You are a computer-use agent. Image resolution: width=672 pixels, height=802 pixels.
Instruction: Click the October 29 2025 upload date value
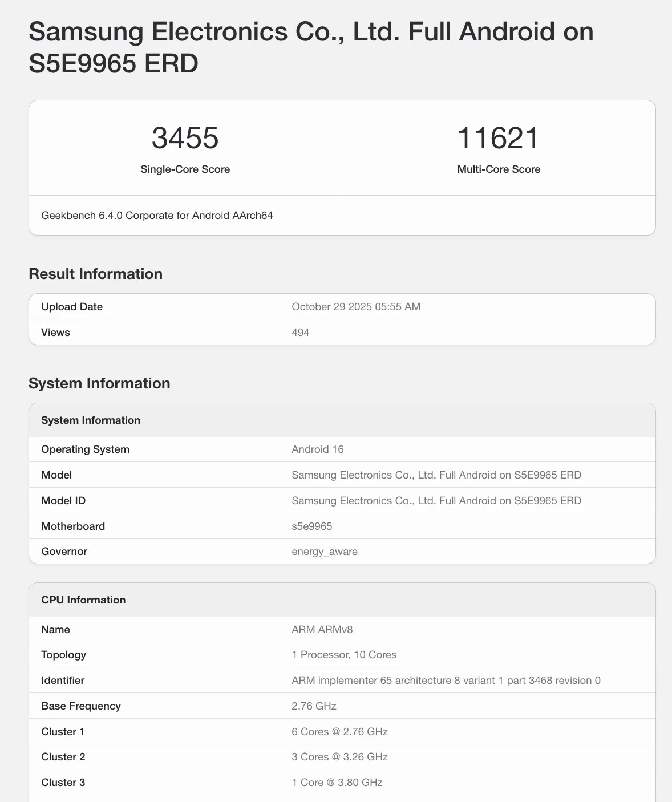click(x=356, y=307)
